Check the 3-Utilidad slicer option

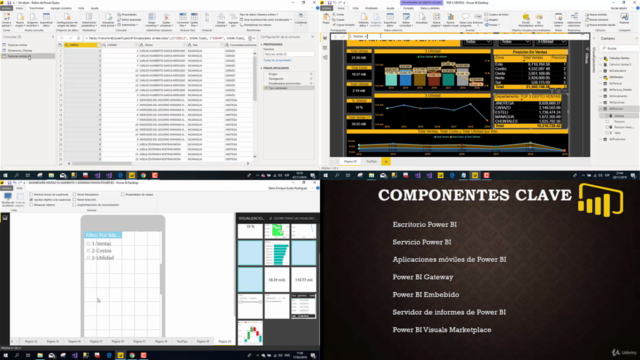coord(89,258)
